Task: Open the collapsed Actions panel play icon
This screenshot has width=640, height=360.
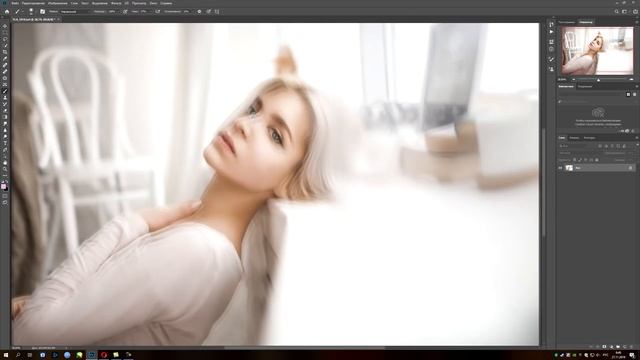Action: pos(551,32)
